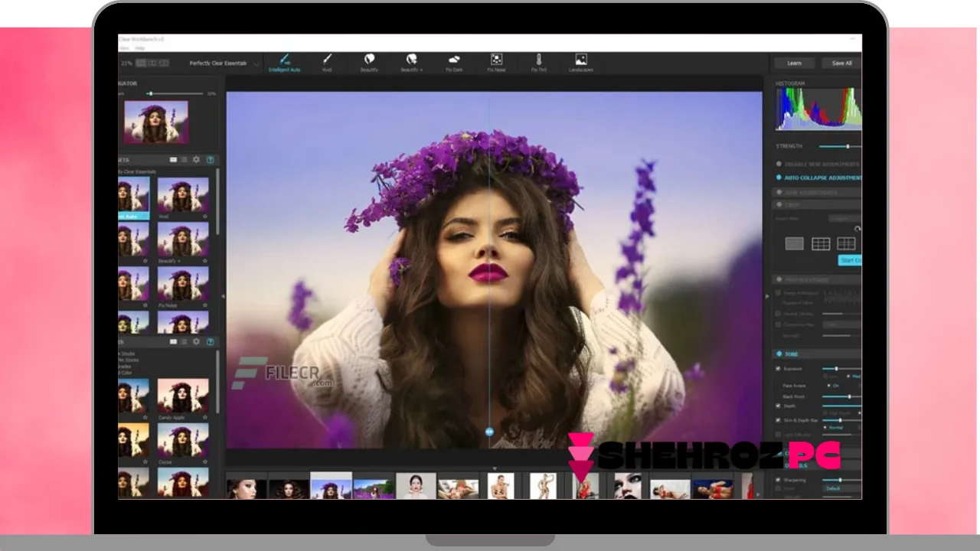This screenshot has height=551, width=980.
Task: Choose the Beautify + preset icon
Action: [411, 62]
